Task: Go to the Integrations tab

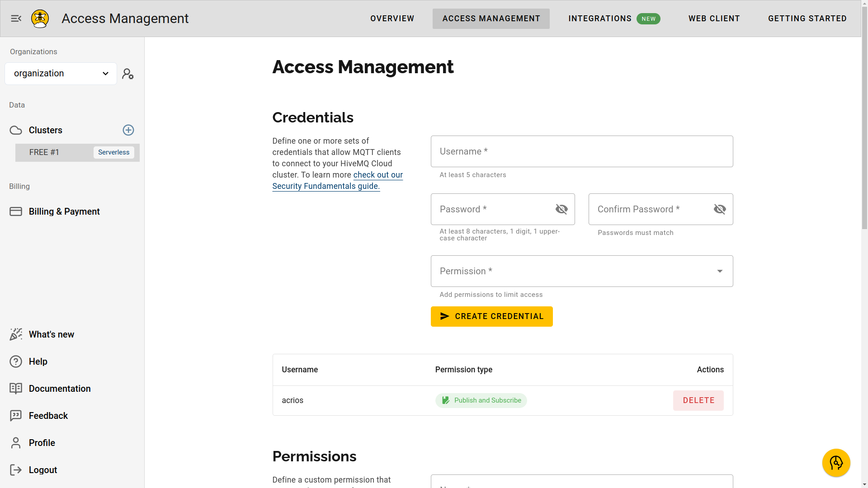Action: point(600,19)
